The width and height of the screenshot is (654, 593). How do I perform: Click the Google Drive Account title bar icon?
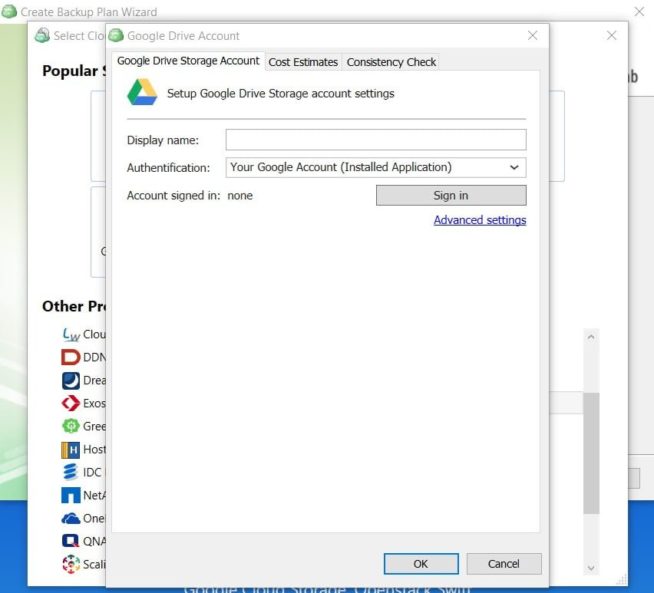(x=116, y=35)
